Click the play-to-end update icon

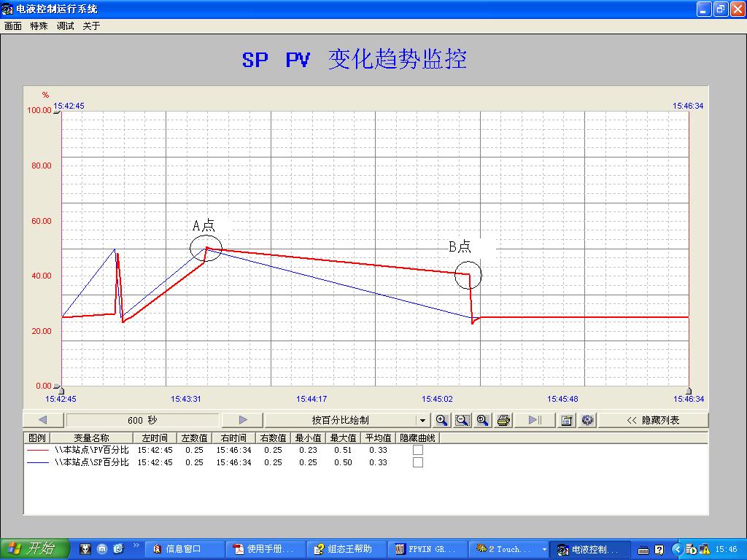535,420
